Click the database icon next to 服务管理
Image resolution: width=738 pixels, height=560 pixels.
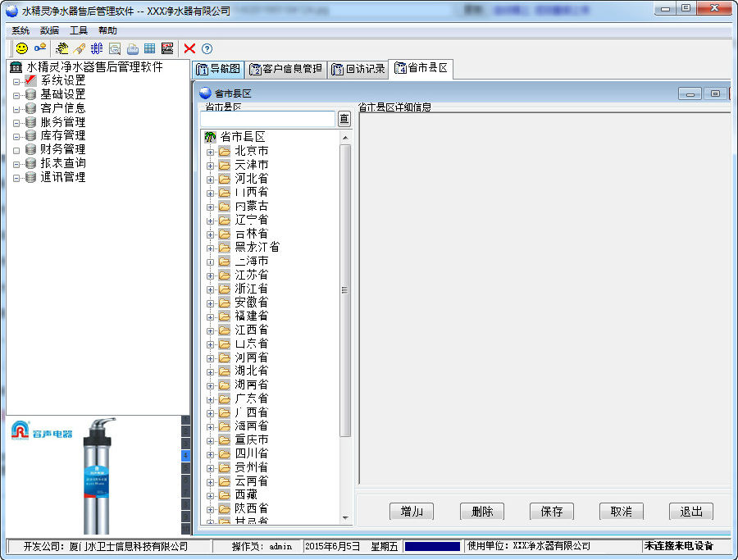[x=30, y=122]
